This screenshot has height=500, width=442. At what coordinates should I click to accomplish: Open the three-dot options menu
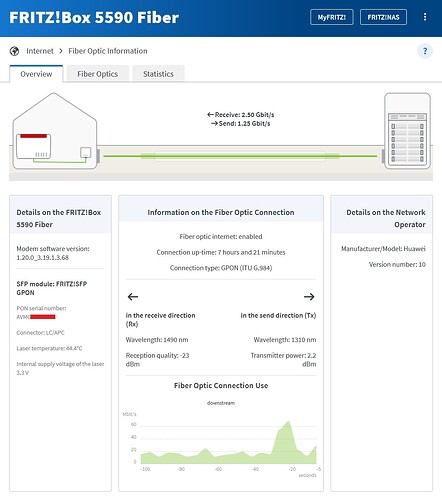click(x=425, y=17)
